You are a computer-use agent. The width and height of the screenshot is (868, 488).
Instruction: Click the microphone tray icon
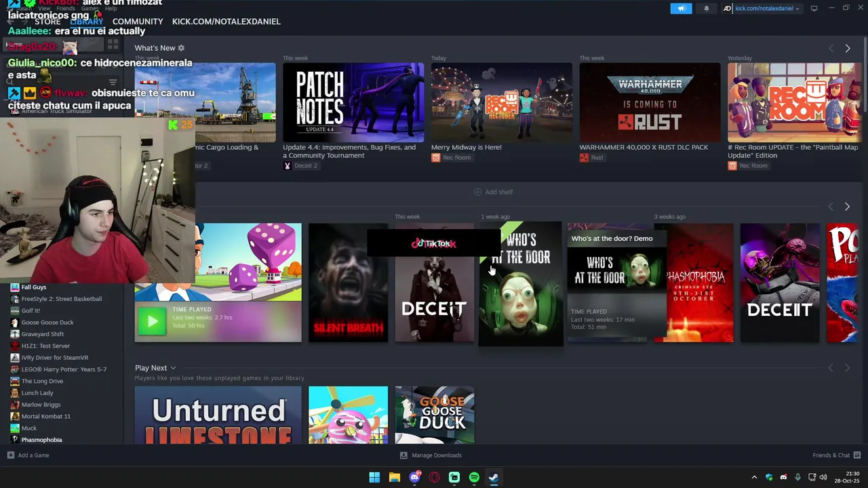(798, 477)
